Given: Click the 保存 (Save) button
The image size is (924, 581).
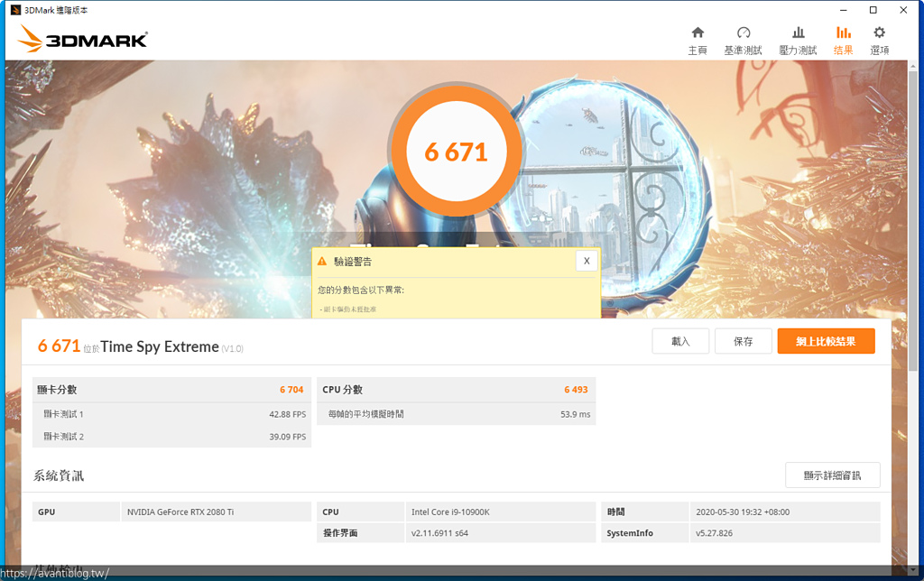Looking at the screenshot, I should tap(744, 341).
